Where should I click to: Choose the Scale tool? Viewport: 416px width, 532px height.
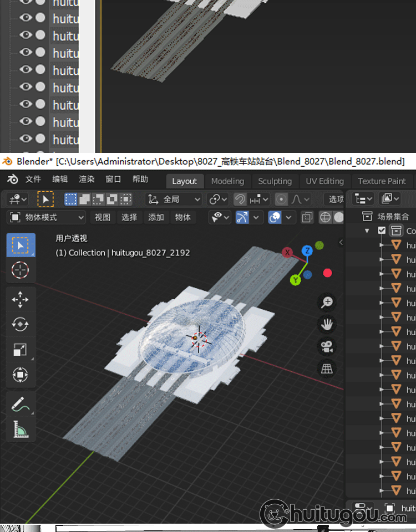coord(21,350)
